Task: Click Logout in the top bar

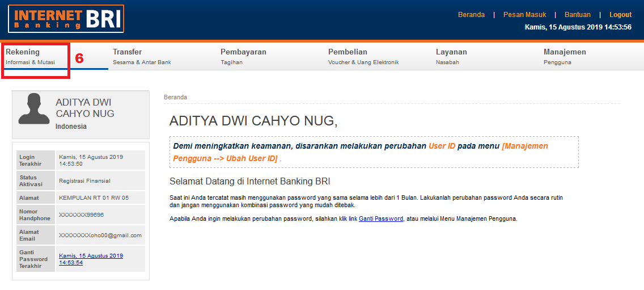Action: pyautogui.click(x=620, y=15)
